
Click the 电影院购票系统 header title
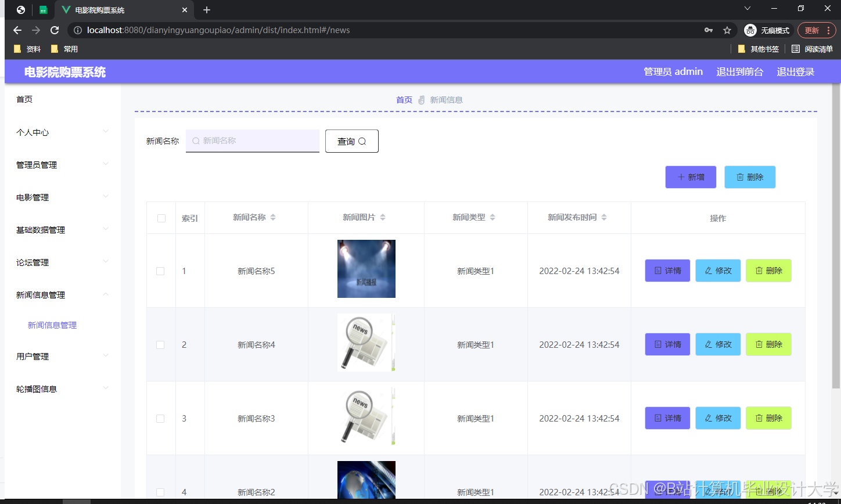(x=65, y=72)
